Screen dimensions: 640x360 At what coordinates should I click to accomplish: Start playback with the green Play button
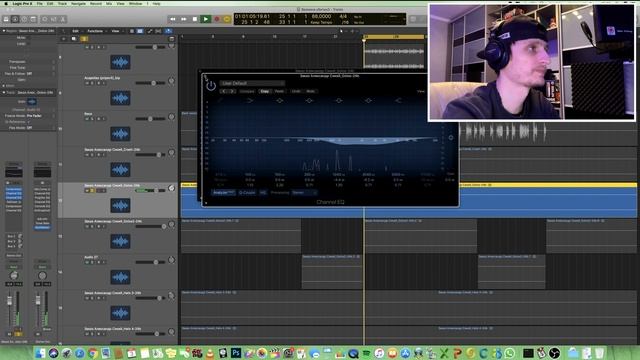206,19
